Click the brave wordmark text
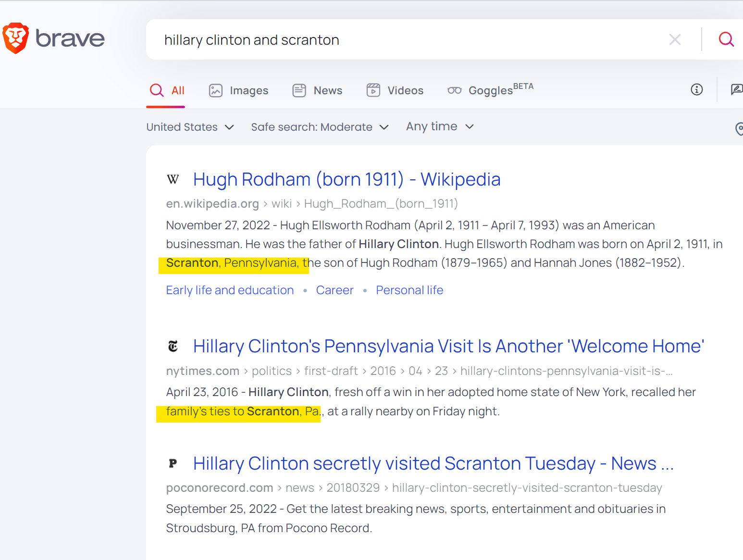743x560 pixels. 70,38
